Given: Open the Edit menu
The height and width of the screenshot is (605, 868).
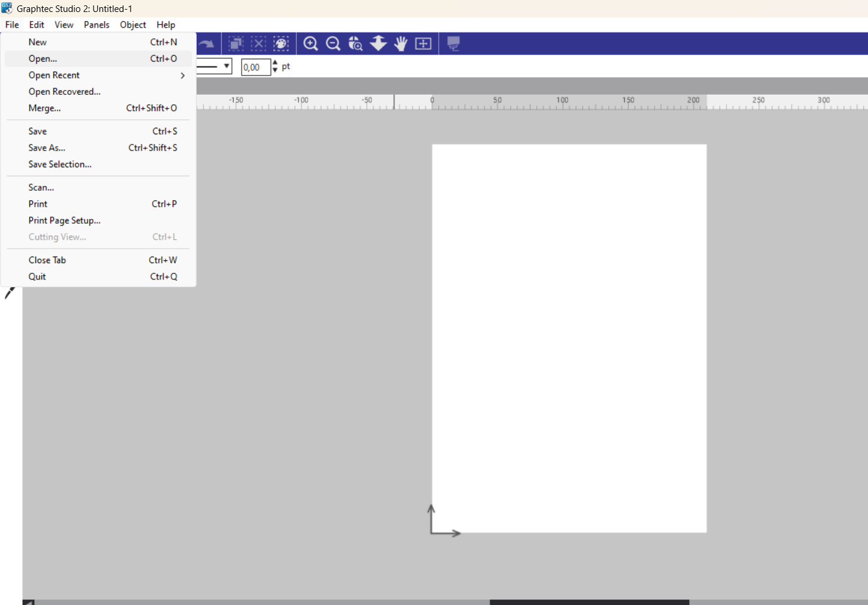Looking at the screenshot, I should [37, 25].
